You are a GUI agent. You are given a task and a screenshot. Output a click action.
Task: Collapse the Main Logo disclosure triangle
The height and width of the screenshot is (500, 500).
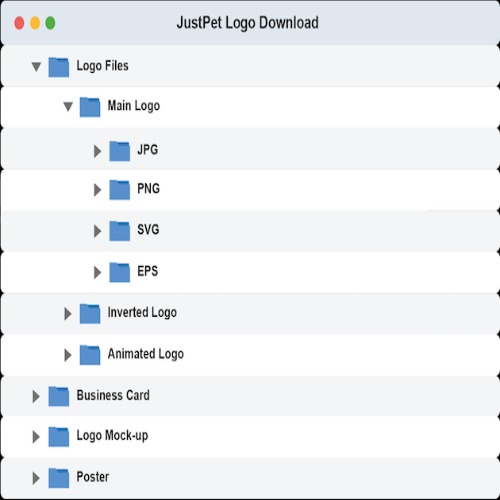(x=68, y=107)
